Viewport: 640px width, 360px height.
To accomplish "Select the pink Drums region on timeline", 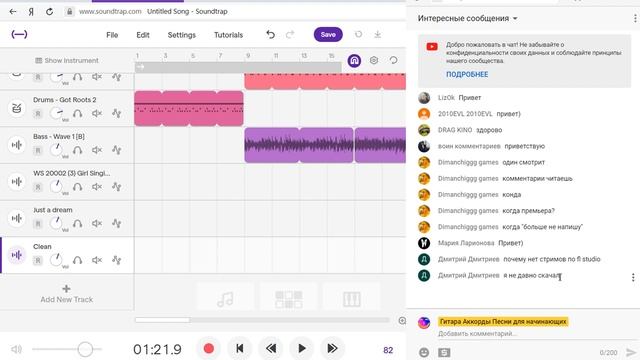I will coord(189,109).
